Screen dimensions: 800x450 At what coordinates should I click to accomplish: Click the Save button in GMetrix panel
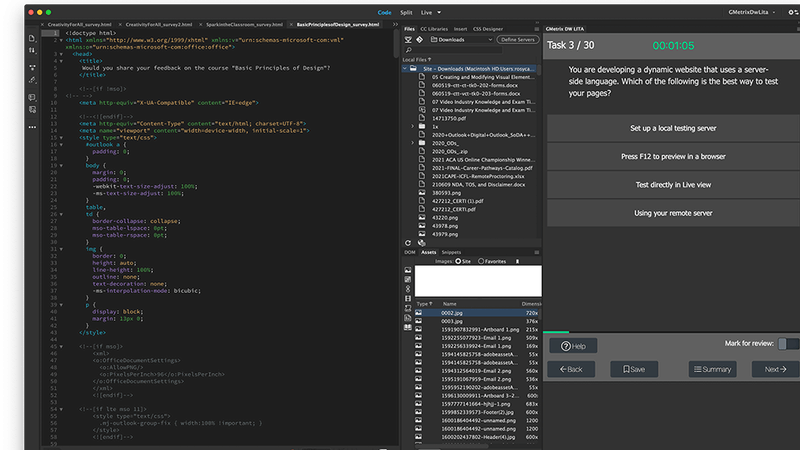pos(634,369)
